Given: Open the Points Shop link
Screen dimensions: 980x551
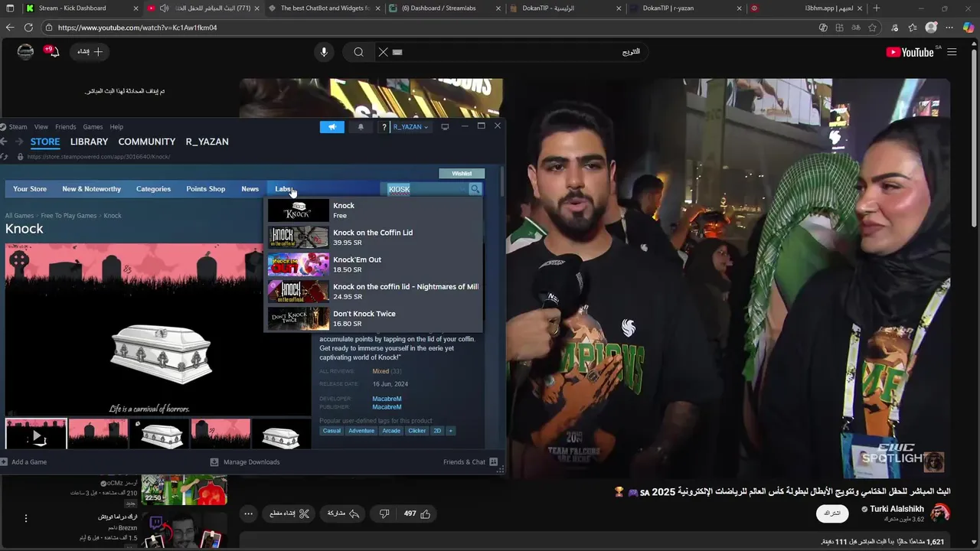Looking at the screenshot, I should 206,189.
